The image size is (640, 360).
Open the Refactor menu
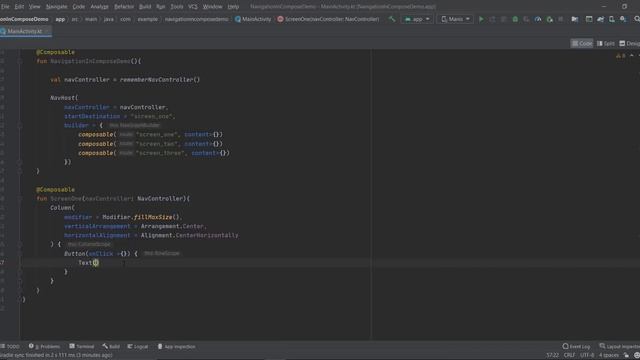pyautogui.click(x=124, y=7)
